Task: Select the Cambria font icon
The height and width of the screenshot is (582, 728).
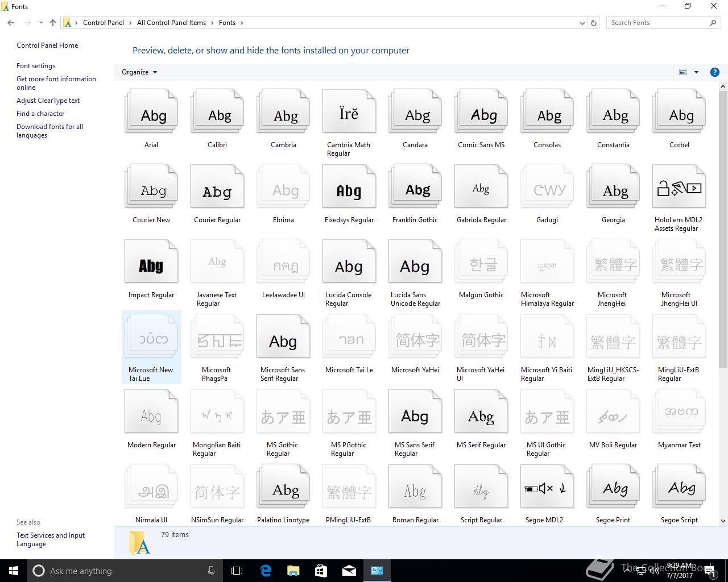Action: [283, 111]
